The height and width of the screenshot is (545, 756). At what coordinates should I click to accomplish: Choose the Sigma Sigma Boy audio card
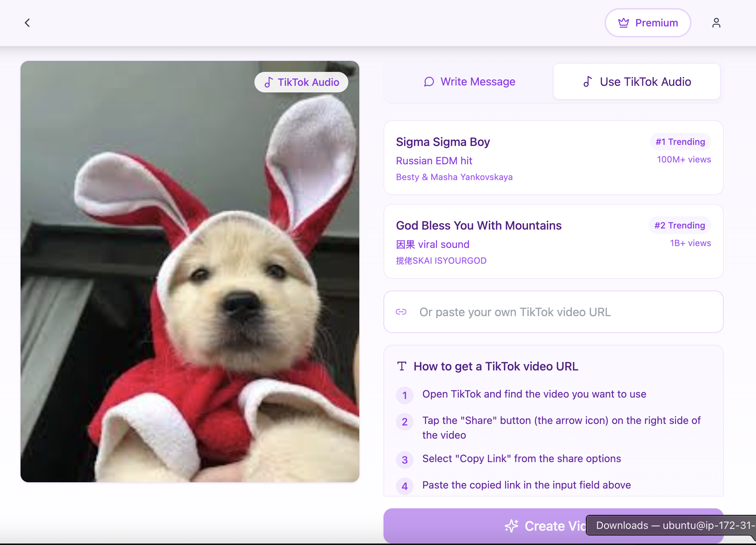click(x=553, y=158)
